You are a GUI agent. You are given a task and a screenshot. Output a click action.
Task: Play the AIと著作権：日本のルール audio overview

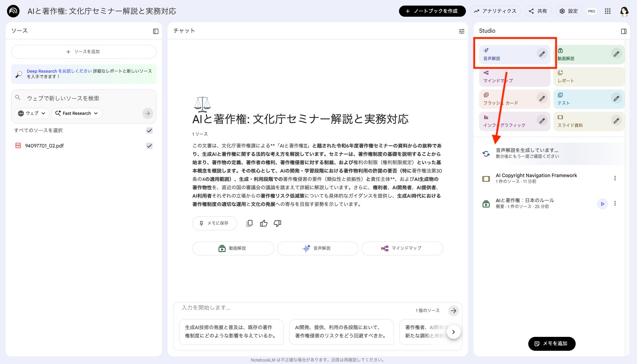click(602, 204)
